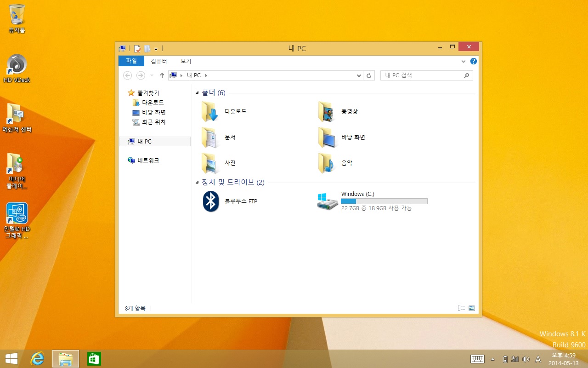Click the Properties quick access toolbar icon

click(137, 48)
